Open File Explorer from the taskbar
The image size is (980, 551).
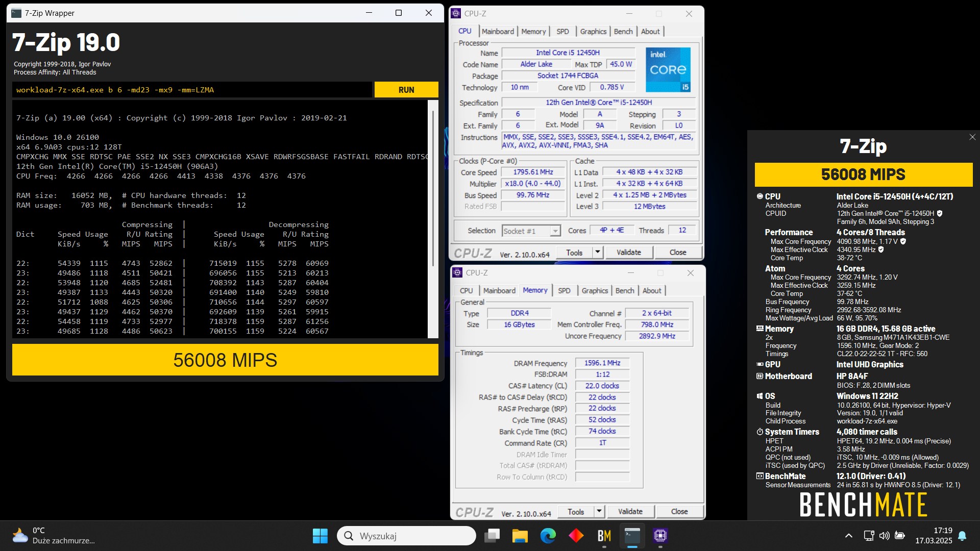[x=520, y=536]
